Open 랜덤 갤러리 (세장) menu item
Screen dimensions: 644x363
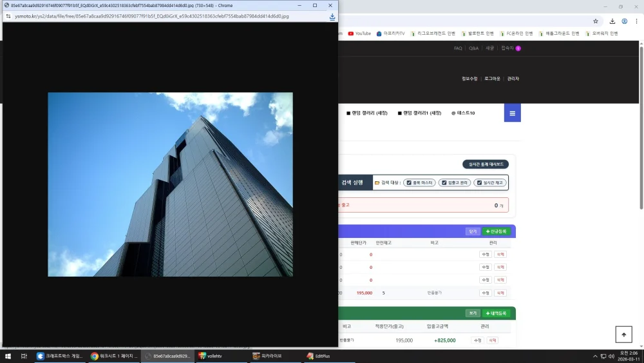[x=367, y=113]
